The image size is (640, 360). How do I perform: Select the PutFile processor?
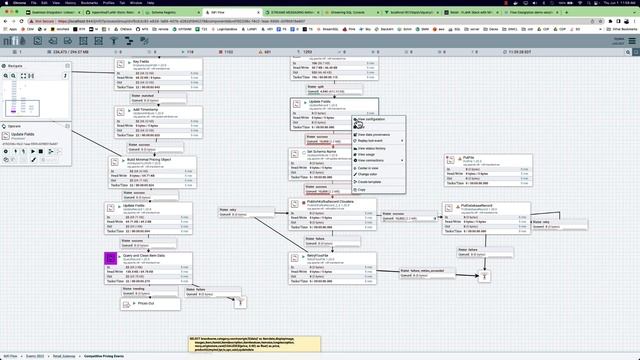tap(489, 170)
